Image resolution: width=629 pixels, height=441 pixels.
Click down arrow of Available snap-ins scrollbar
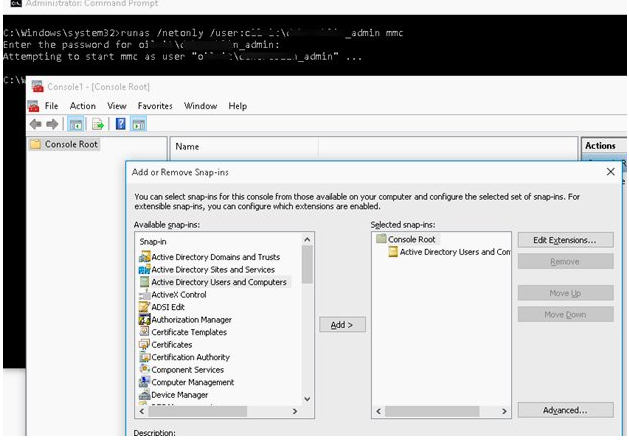pyautogui.click(x=307, y=399)
